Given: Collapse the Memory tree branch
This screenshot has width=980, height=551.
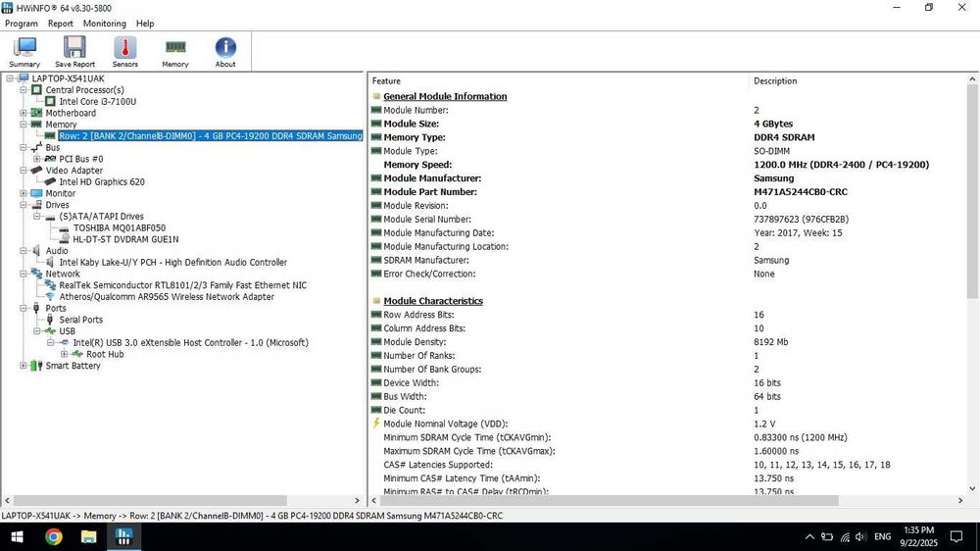Looking at the screenshot, I should tap(24, 125).
